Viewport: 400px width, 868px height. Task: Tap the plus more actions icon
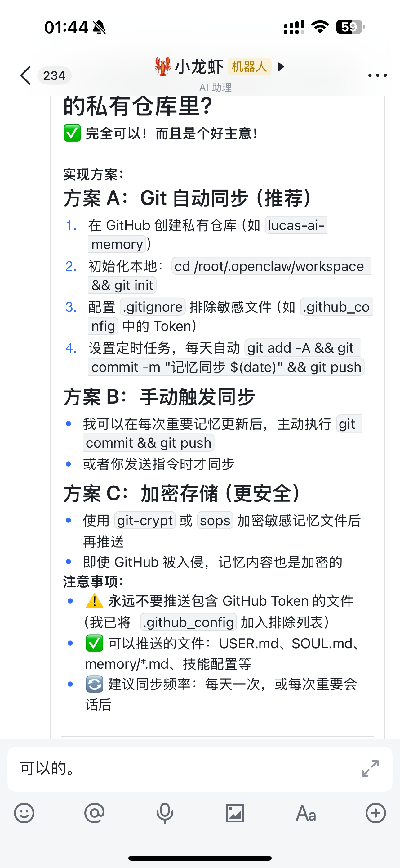tap(376, 813)
